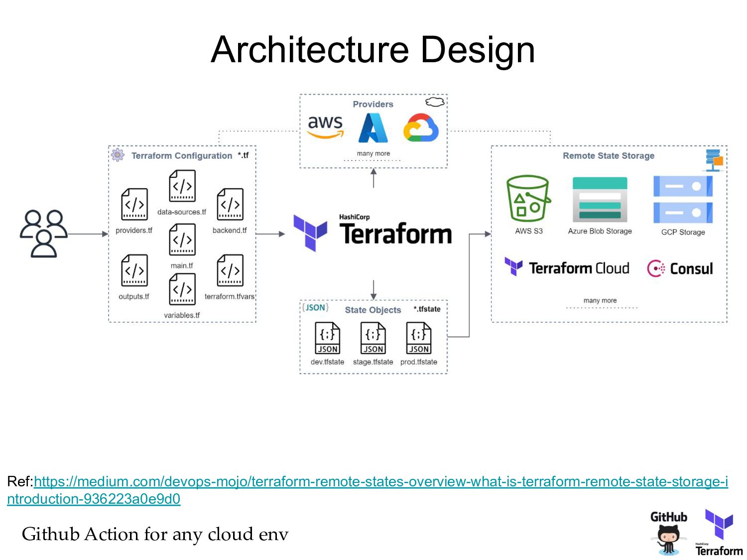The width and height of the screenshot is (747, 560).
Task: Click the users group icon
Action: click(44, 233)
